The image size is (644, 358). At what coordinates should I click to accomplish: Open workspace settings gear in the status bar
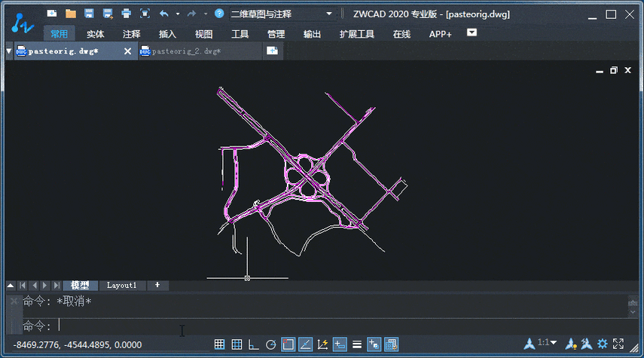coord(603,344)
